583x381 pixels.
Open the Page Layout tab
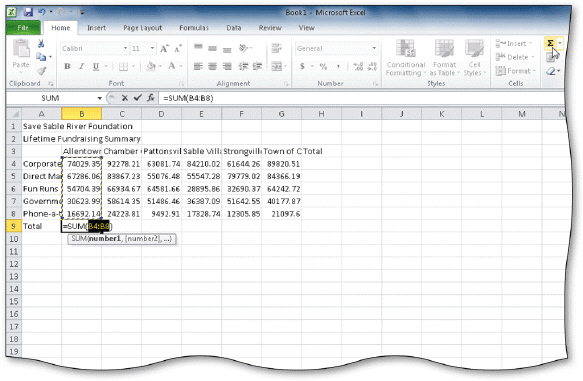coord(142,28)
